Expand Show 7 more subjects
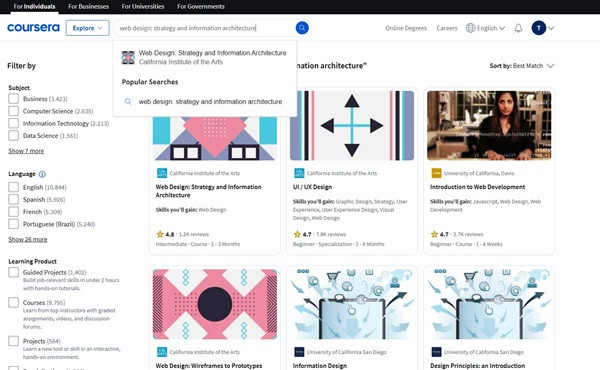 pyautogui.click(x=26, y=151)
